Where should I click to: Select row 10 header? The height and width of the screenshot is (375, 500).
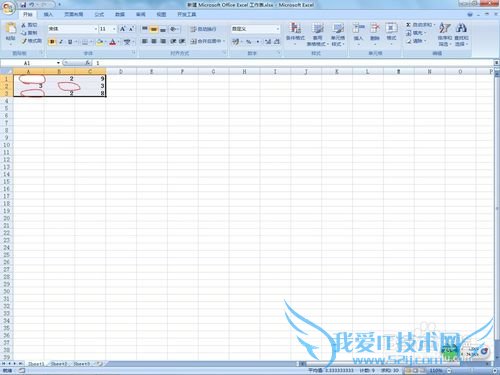click(6, 145)
